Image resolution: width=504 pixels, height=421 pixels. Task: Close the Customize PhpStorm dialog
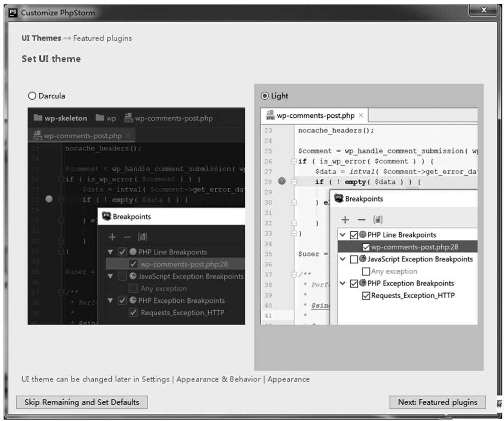(483, 10)
